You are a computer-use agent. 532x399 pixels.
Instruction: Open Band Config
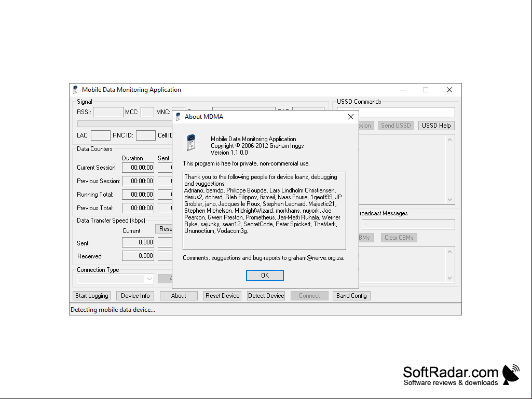coord(351,296)
